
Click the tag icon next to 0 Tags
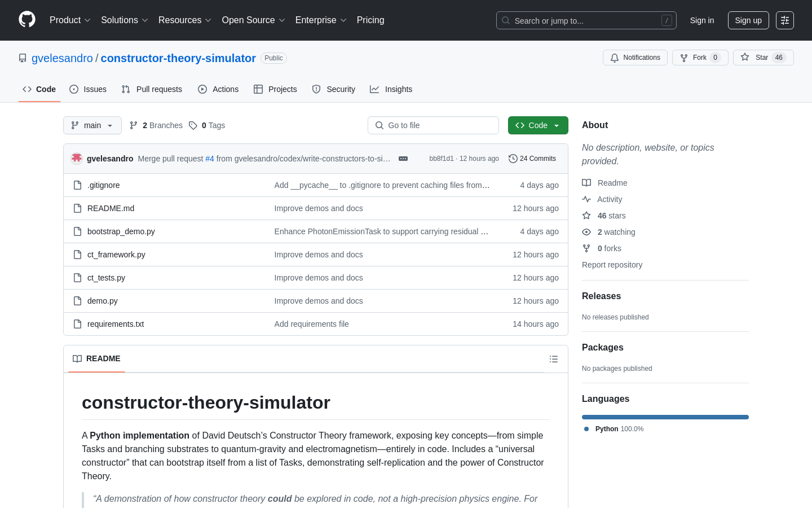coord(193,125)
